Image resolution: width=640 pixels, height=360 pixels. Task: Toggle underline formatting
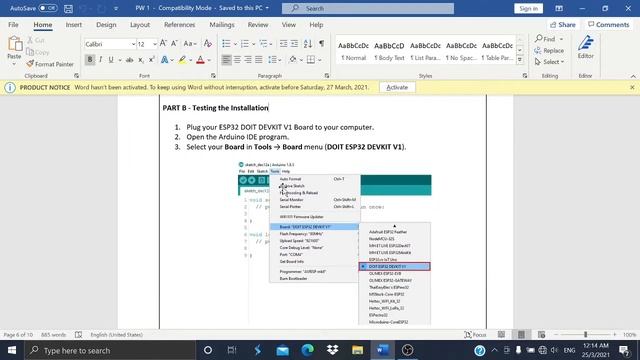coord(111,60)
